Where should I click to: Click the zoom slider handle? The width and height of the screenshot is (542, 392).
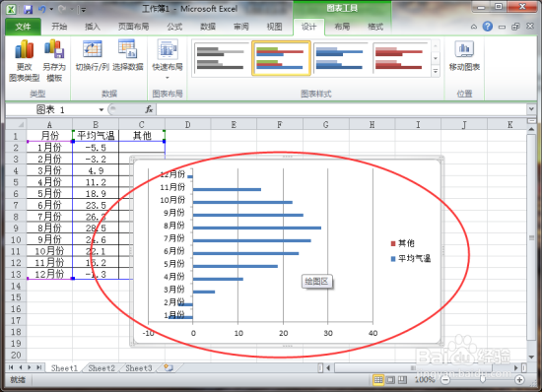coord(483,380)
